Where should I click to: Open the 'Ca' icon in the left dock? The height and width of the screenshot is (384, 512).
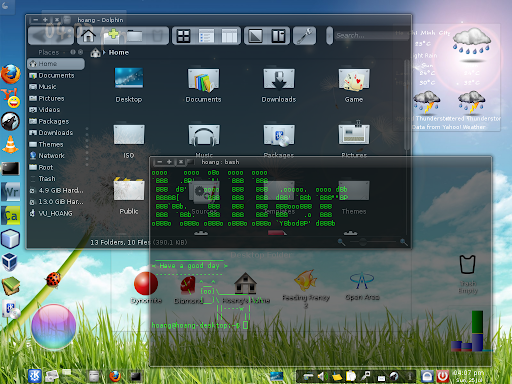point(10,215)
